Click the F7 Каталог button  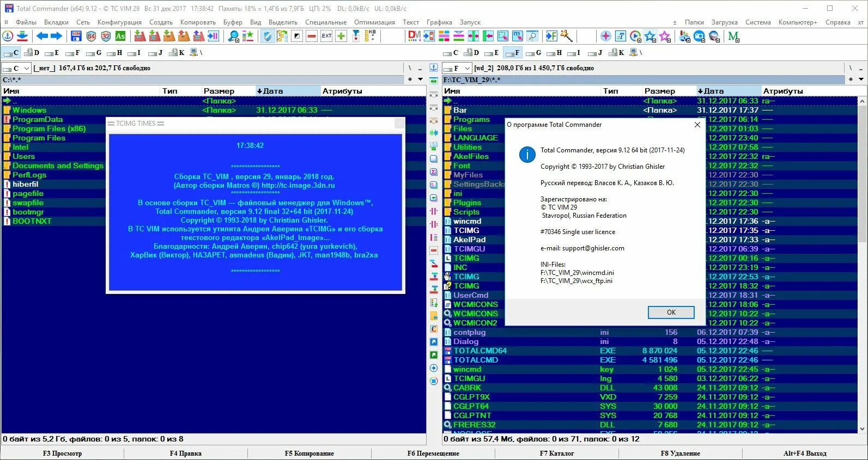click(557, 453)
